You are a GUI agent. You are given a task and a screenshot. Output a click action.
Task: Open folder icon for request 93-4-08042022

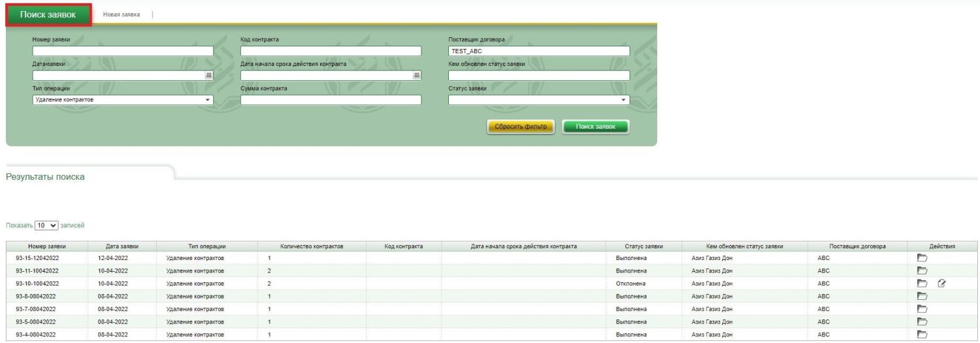click(923, 335)
